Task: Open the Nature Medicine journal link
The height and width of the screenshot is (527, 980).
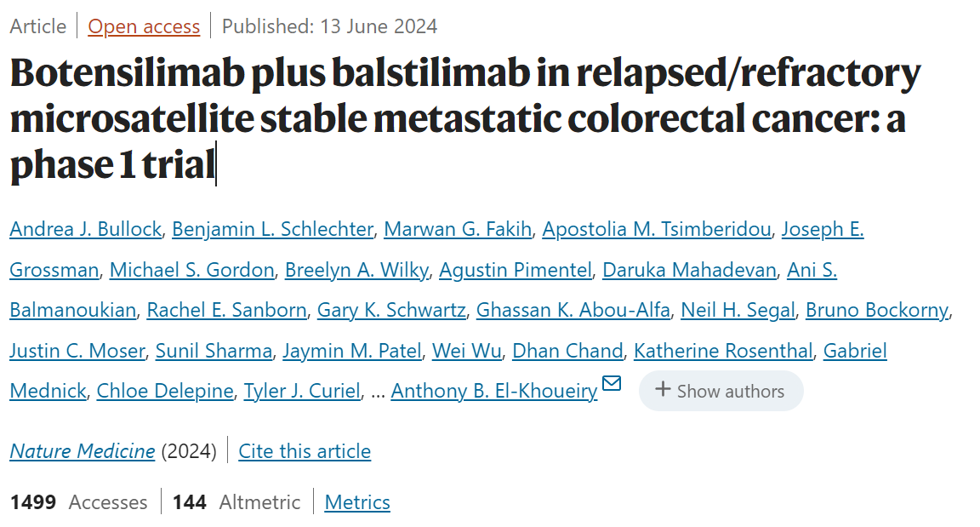Action: click(x=82, y=451)
